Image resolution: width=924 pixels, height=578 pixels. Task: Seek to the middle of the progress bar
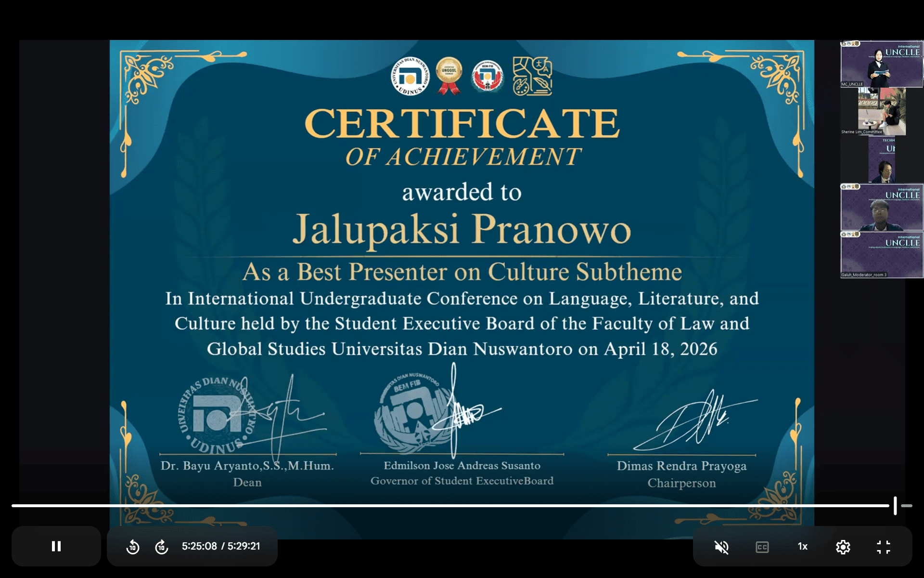point(462,506)
